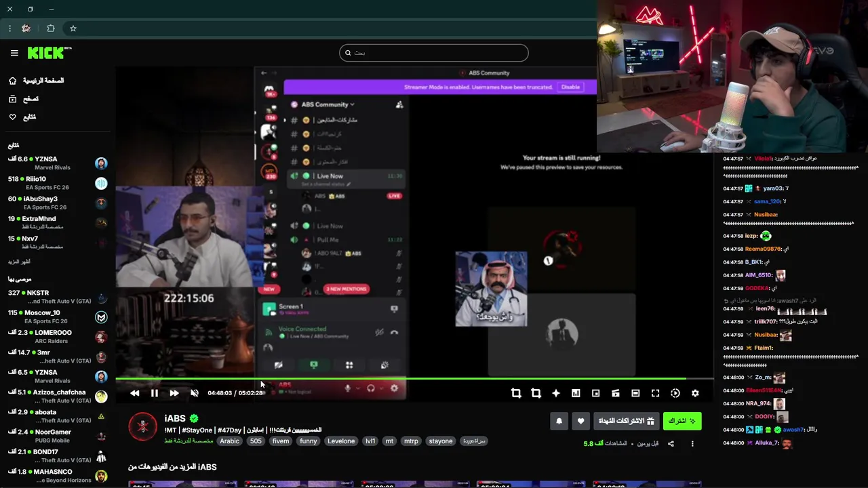This screenshot has height=488, width=868.
Task: Click chat username Alluka_7
Action: [x=767, y=443]
